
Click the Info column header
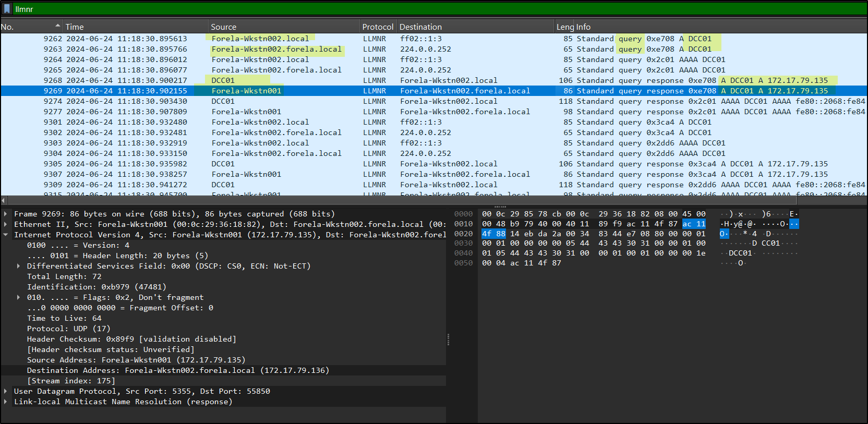click(583, 27)
